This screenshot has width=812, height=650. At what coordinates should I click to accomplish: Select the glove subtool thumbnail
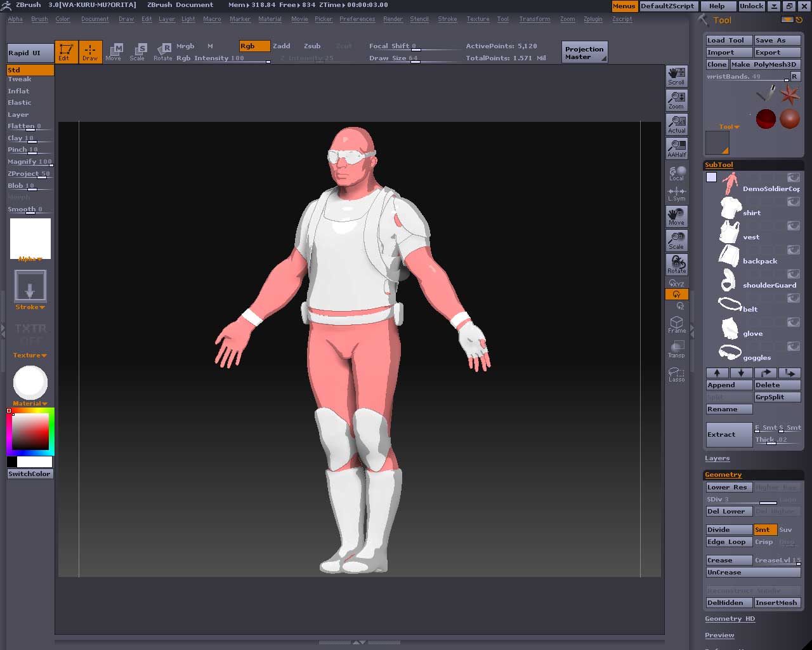730,328
